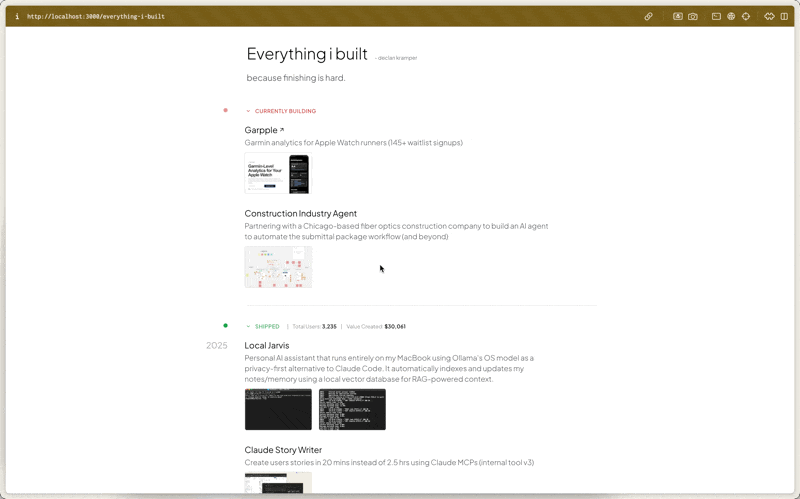The height and width of the screenshot is (499, 800).
Task: Open the Garpple phone app screenshot
Action: [x=299, y=174]
